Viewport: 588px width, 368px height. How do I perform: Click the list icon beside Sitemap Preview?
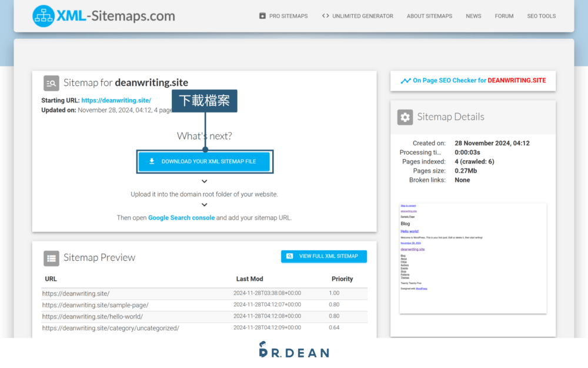(51, 258)
